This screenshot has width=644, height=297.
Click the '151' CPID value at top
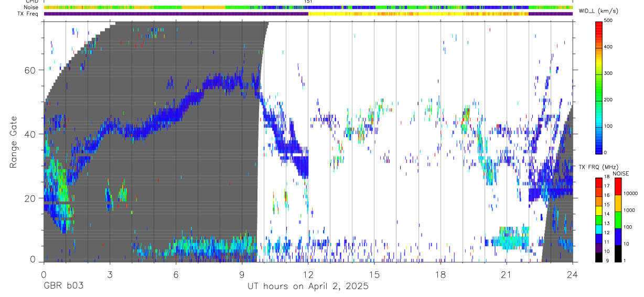[x=308, y=2]
